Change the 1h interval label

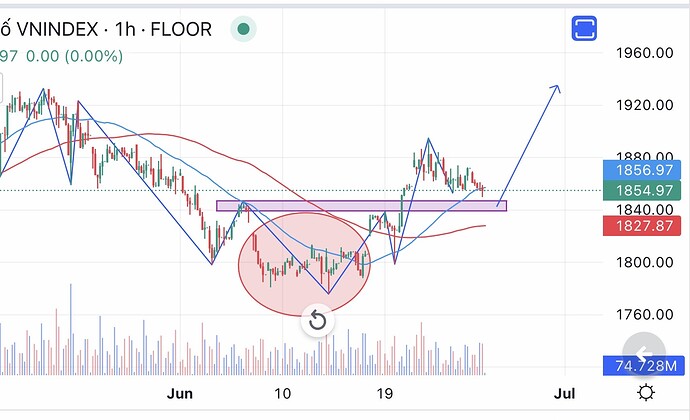point(125,29)
